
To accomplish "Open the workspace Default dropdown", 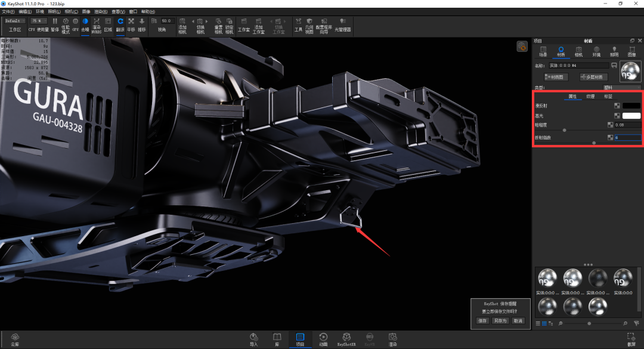I will (x=15, y=20).
